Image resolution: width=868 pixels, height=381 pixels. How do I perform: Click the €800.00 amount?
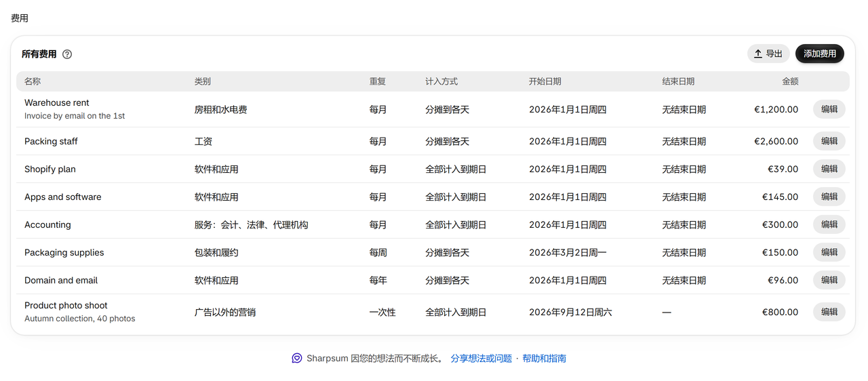(x=780, y=313)
